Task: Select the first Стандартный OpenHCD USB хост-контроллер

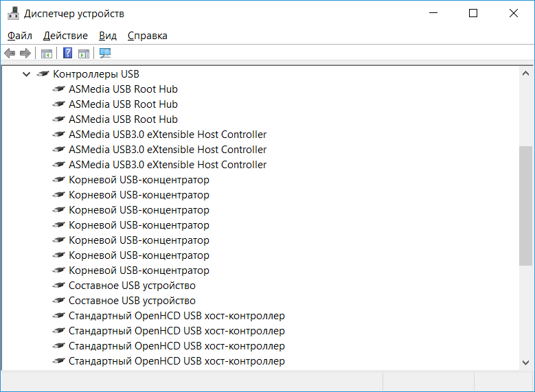Action: 177,316
